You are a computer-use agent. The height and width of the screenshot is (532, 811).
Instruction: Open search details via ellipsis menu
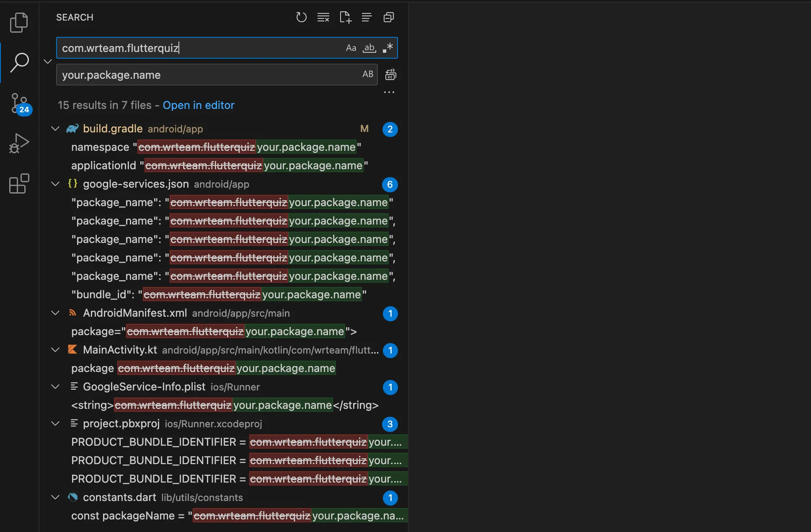[x=389, y=92]
